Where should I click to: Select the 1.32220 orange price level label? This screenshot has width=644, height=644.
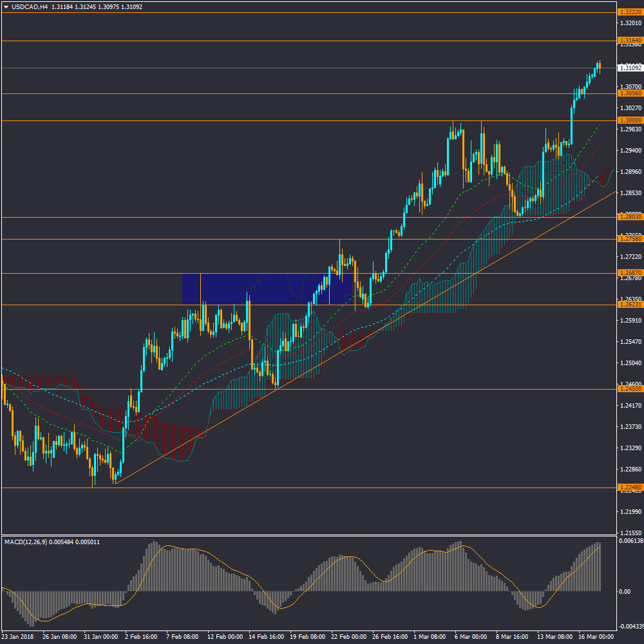(629, 12)
